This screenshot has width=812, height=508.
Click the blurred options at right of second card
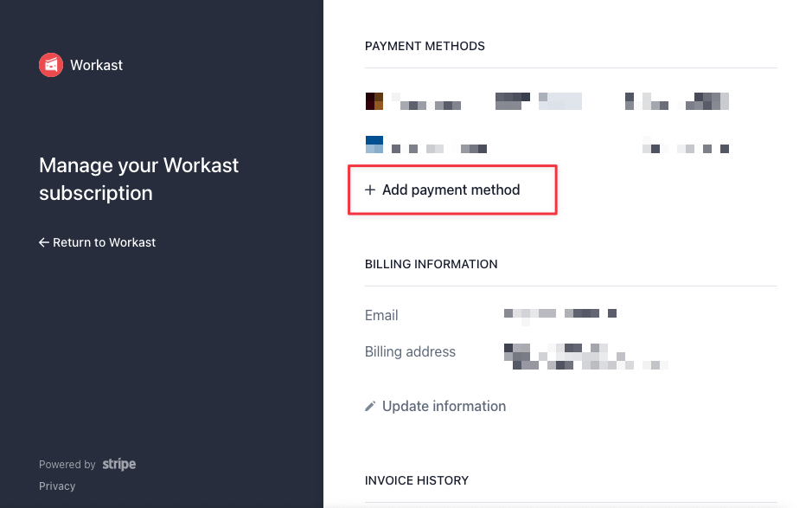pos(686,147)
